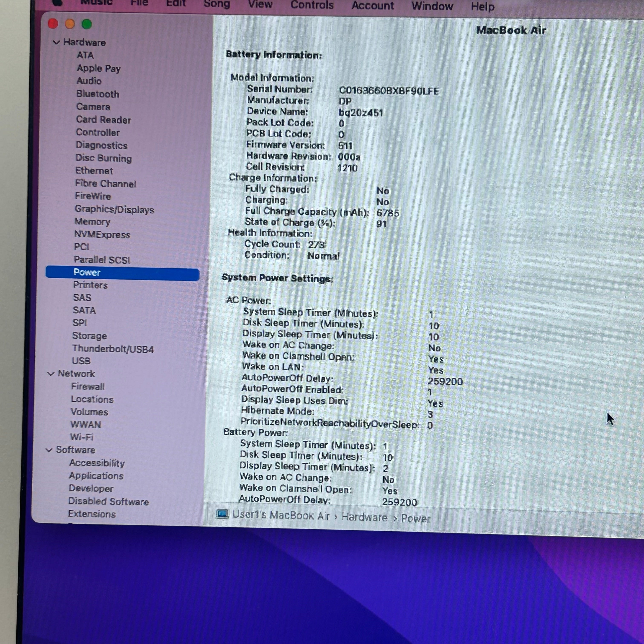Open the Edit menu
644x644 pixels.
click(176, 3)
